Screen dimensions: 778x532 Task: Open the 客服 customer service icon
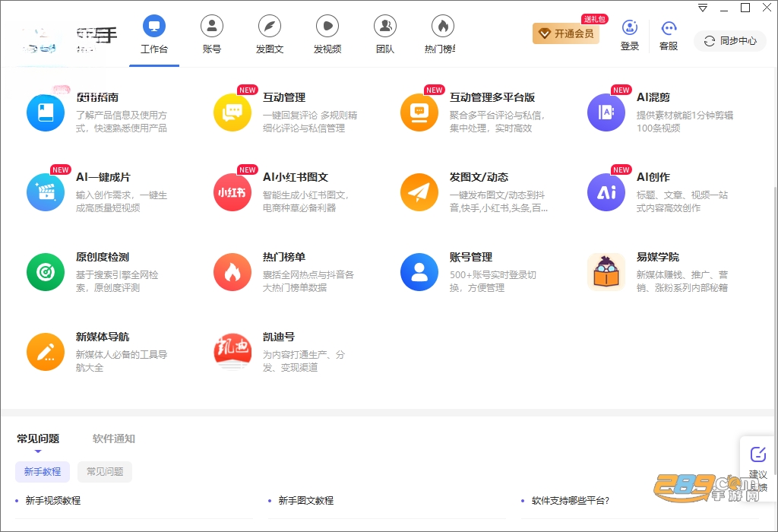pyautogui.click(x=669, y=28)
